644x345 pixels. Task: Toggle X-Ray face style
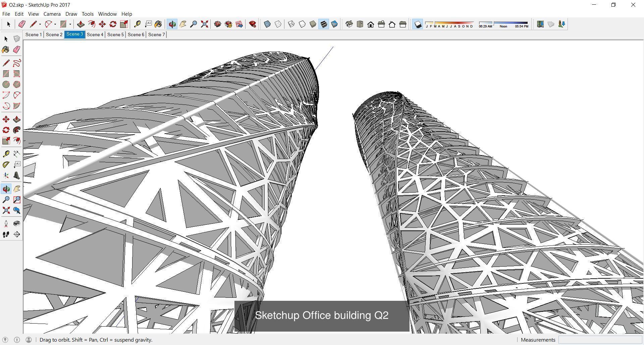[267, 24]
